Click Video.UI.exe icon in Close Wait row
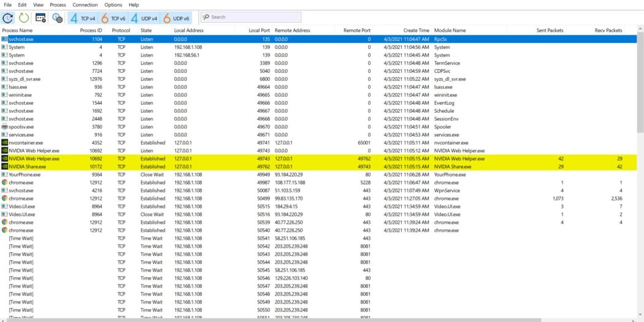 point(4,215)
